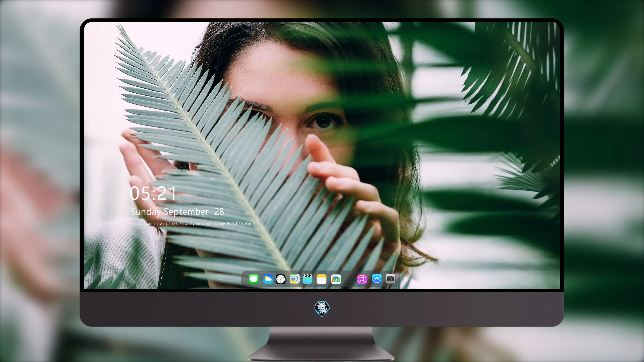Launch the Weather app from the dock
Viewport: 644px width, 362px height.
tap(268, 279)
